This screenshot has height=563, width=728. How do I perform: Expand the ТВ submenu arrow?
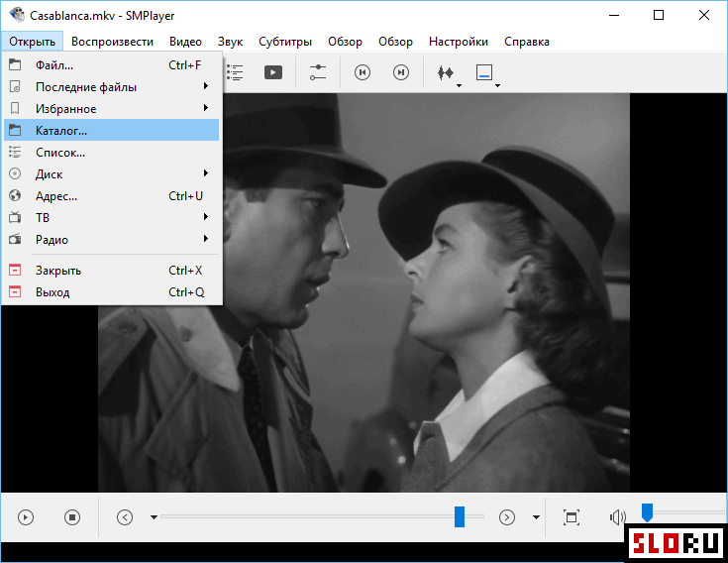point(206,217)
